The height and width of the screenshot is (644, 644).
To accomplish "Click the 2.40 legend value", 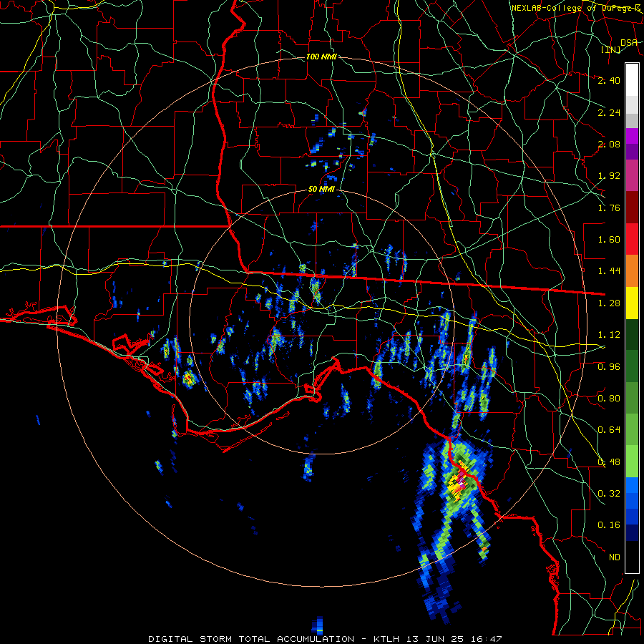I will tap(609, 80).
